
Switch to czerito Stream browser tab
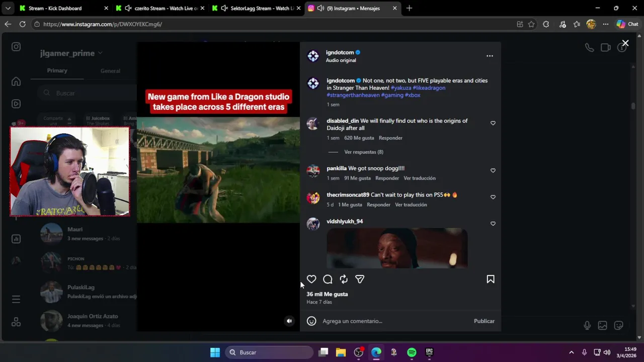pyautogui.click(x=160, y=8)
